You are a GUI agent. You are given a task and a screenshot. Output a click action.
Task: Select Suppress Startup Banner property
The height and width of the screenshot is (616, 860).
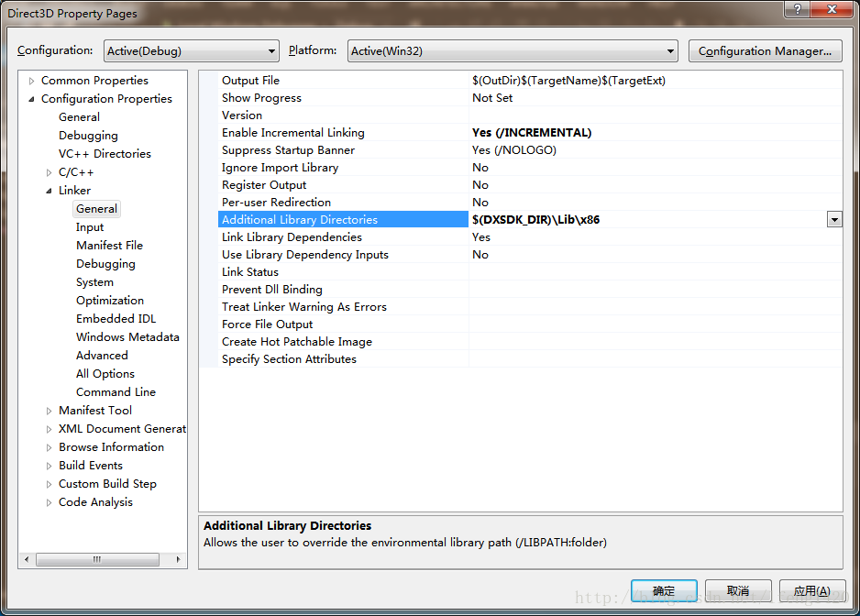coord(343,150)
